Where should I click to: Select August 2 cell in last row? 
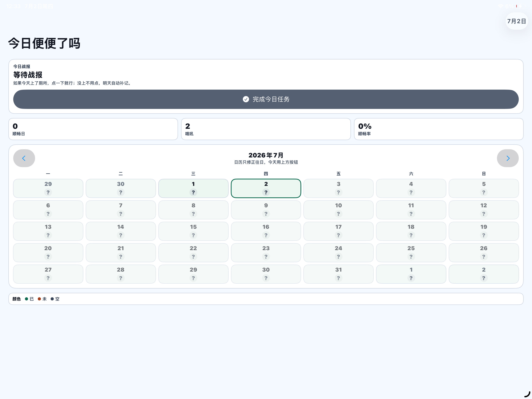pos(484,274)
